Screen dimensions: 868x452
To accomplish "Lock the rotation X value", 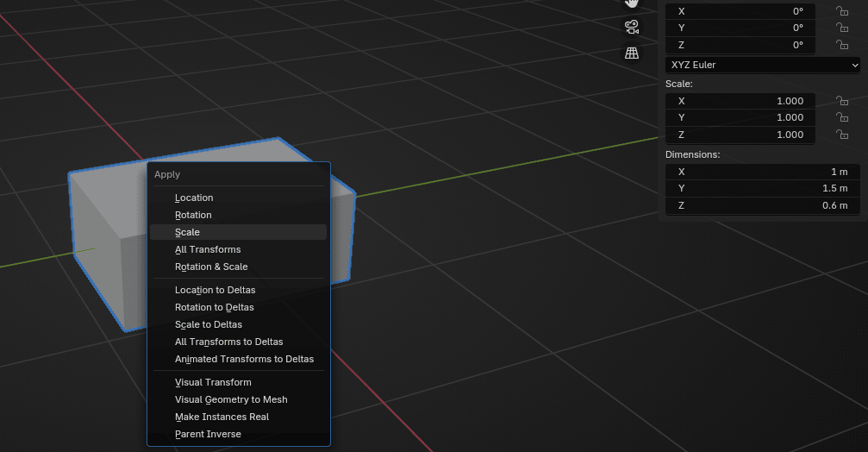I will 842,11.
